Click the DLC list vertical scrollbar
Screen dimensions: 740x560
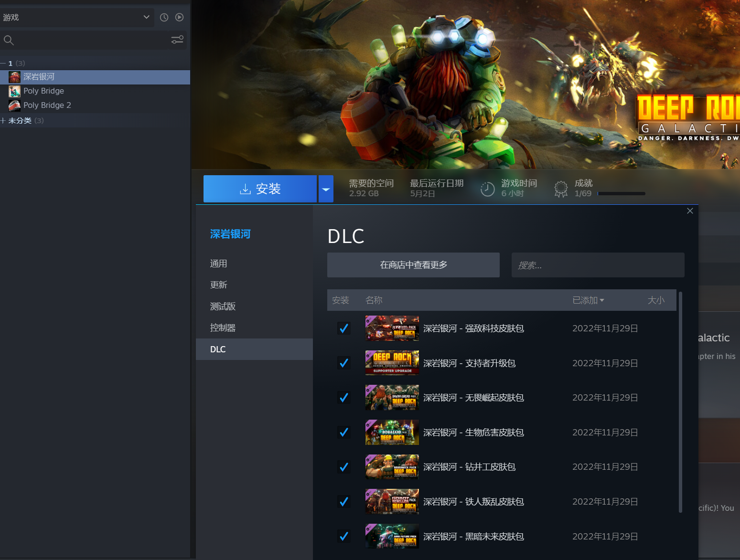click(680, 402)
